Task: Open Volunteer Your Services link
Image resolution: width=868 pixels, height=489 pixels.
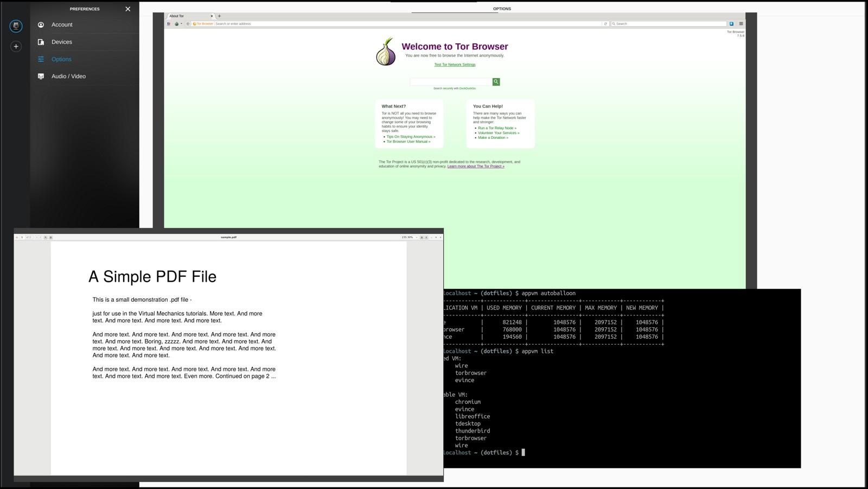Action: pos(499,133)
